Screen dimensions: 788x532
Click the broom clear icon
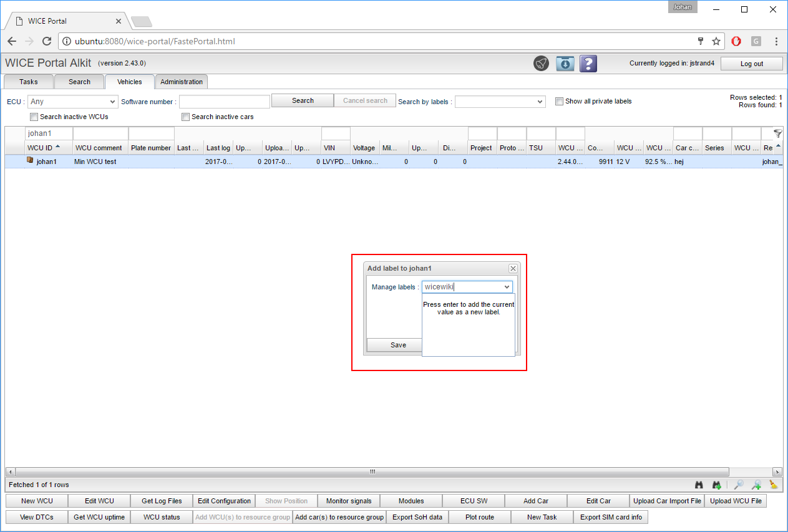pyautogui.click(x=774, y=485)
